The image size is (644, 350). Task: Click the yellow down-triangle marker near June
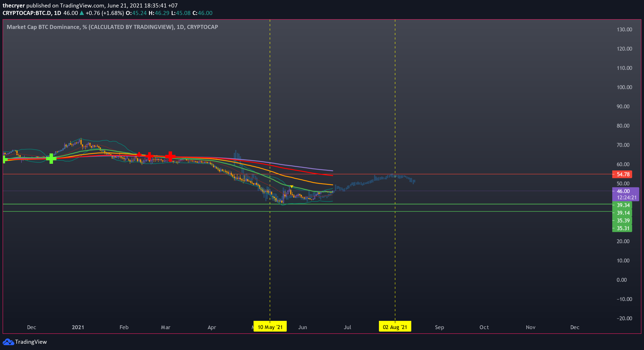pyautogui.click(x=292, y=186)
